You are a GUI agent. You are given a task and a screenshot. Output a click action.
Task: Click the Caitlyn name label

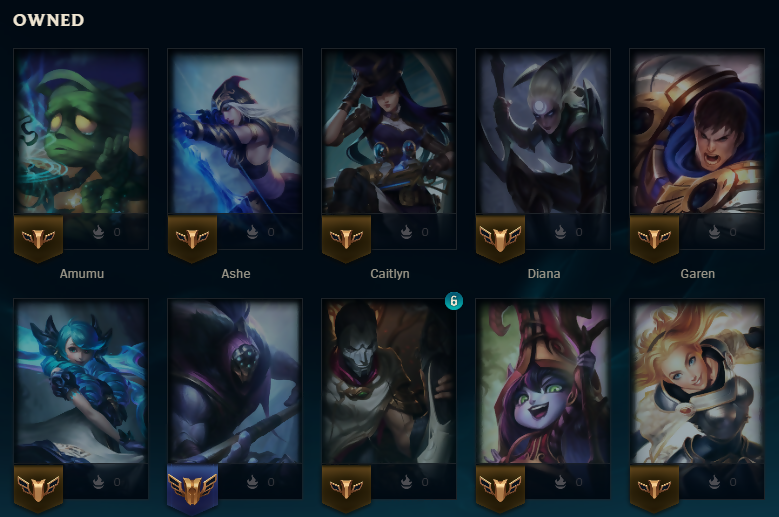(x=390, y=274)
